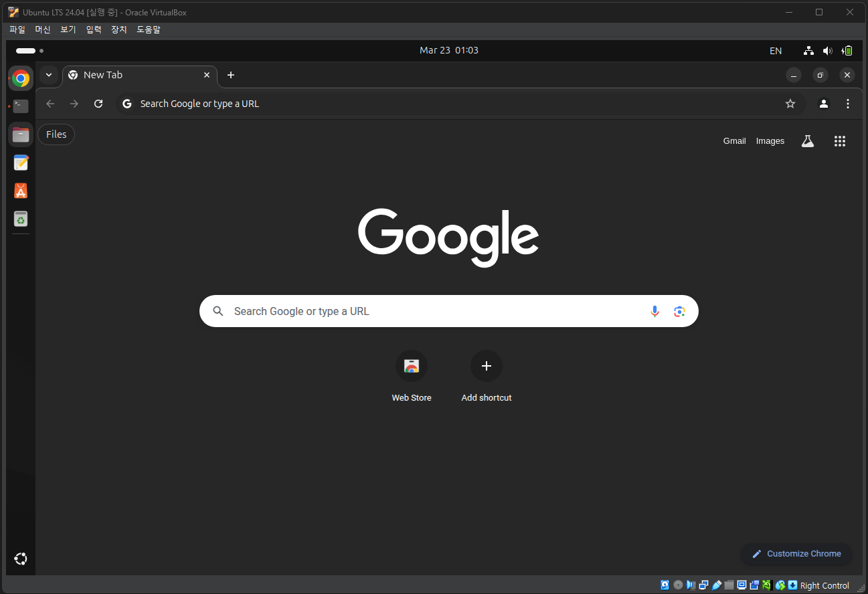Reload the current page

(98, 104)
